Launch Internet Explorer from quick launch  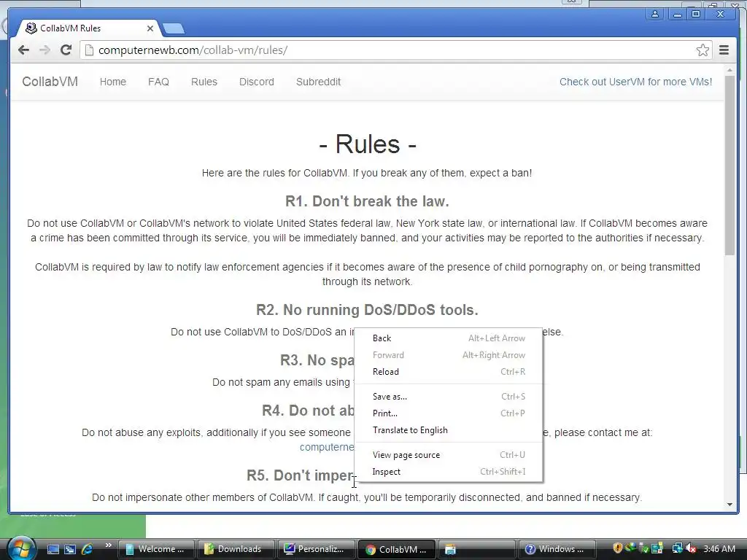coord(88,549)
